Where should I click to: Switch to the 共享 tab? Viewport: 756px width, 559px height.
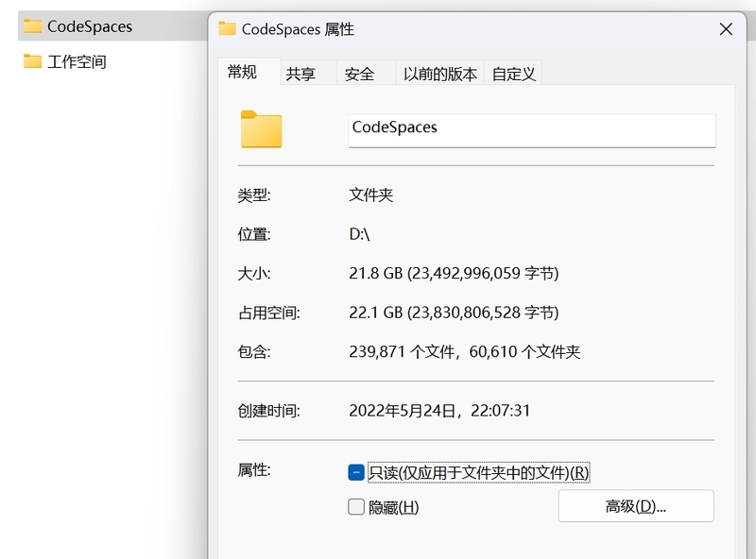[x=309, y=74]
